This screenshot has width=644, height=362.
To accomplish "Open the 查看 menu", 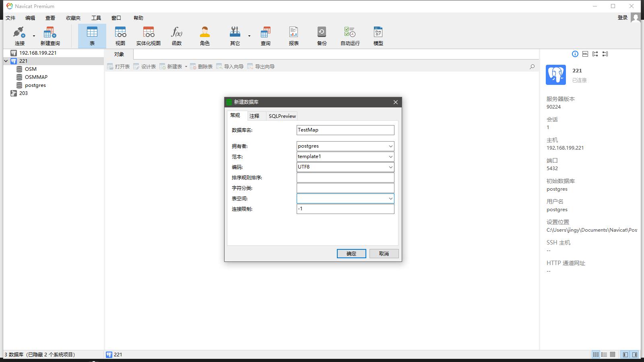I will [x=50, y=18].
